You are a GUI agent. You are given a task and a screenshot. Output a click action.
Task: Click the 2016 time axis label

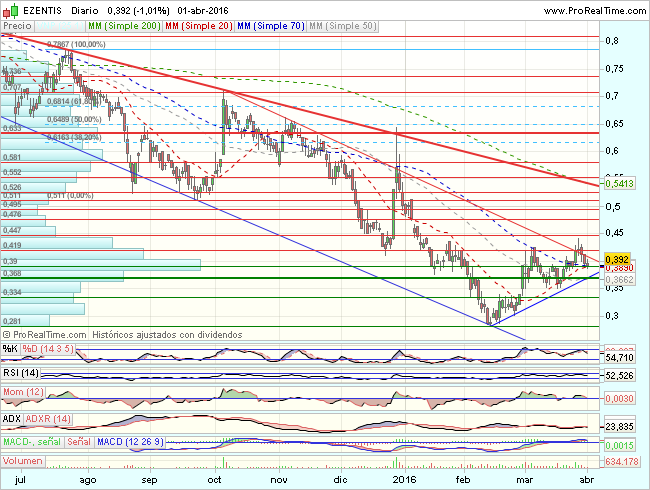(x=405, y=480)
